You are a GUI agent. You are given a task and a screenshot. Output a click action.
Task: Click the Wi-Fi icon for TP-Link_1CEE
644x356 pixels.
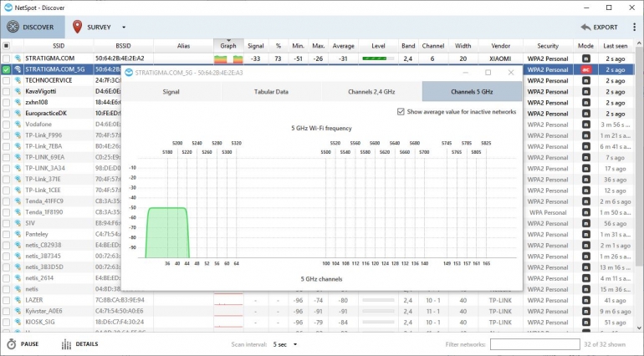pyautogui.click(x=18, y=190)
